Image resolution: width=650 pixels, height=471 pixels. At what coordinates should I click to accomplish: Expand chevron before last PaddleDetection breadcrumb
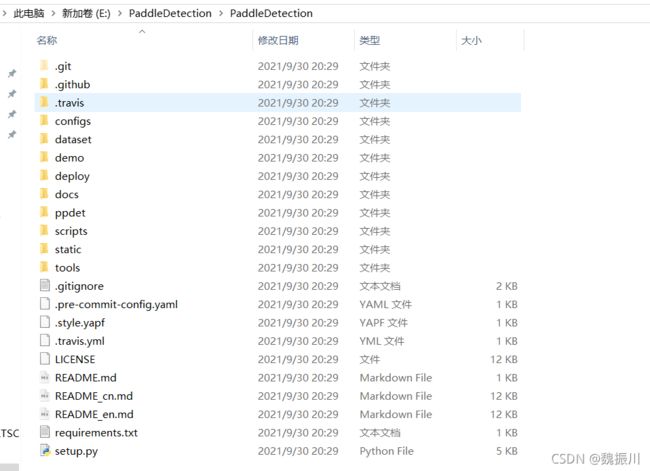click(x=221, y=13)
